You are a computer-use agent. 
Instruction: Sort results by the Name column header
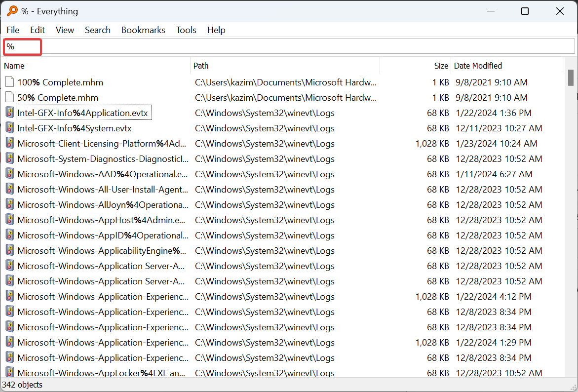coord(96,66)
